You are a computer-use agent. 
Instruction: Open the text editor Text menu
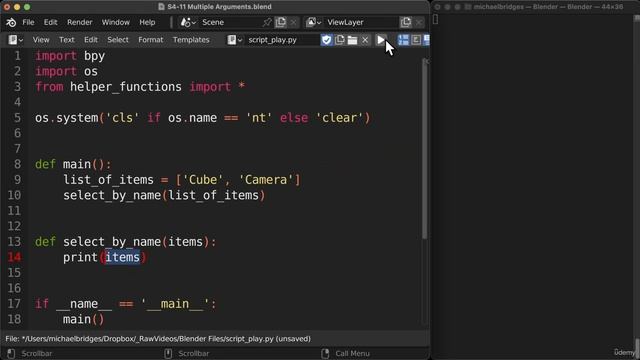(x=67, y=40)
